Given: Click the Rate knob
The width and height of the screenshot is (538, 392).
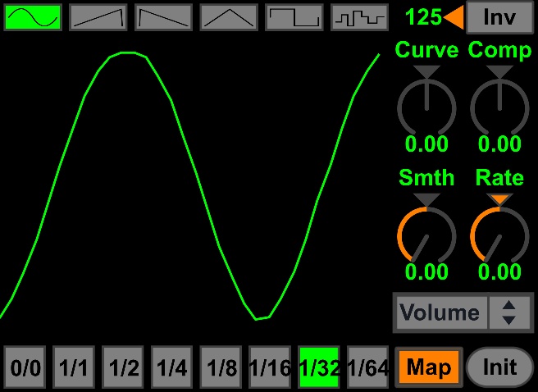Looking at the screenshot, I should pyautogui.click(x=499, y=235).
